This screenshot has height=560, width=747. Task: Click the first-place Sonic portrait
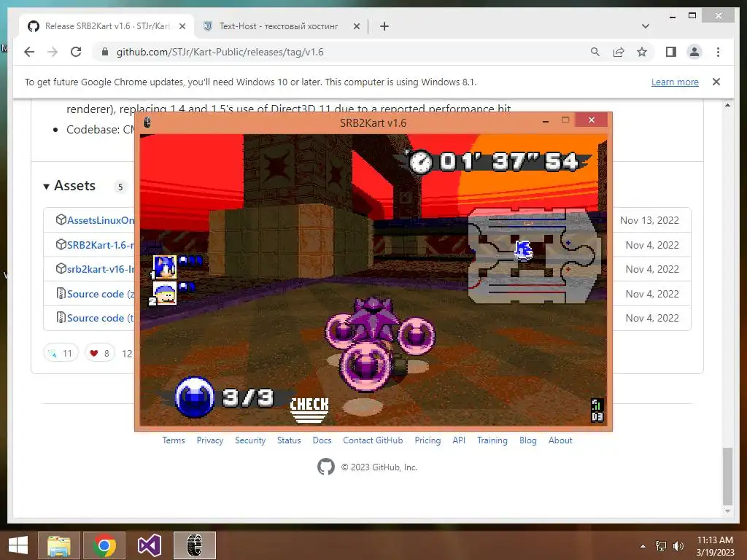coord(164,267)
